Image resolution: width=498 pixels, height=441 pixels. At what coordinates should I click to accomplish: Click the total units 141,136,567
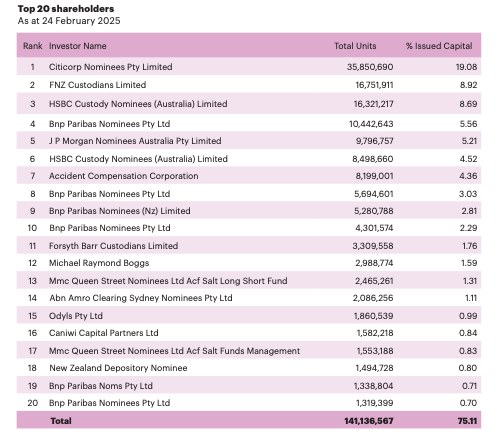pos(369,421)
